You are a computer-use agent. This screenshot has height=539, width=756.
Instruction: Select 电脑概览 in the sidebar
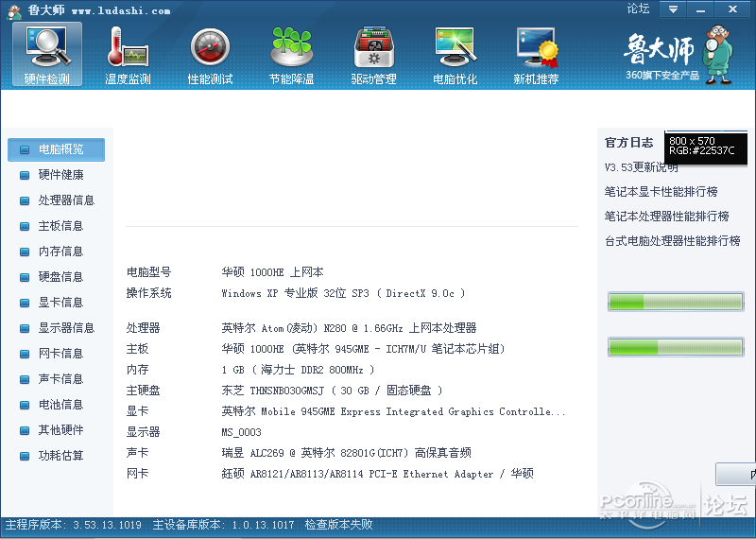pyautogui.click(x=56, y=149)
